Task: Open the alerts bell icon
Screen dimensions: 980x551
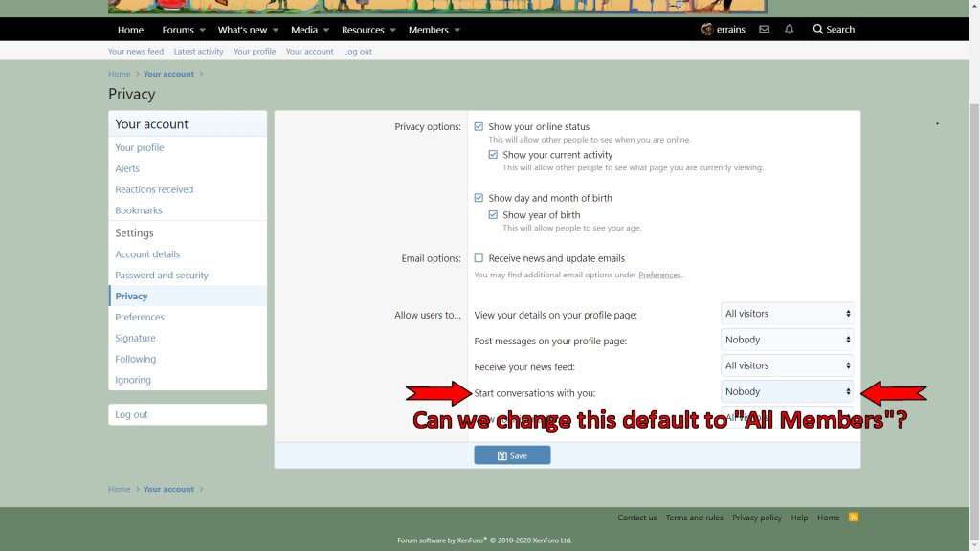Action: click(x=790, y=30)
